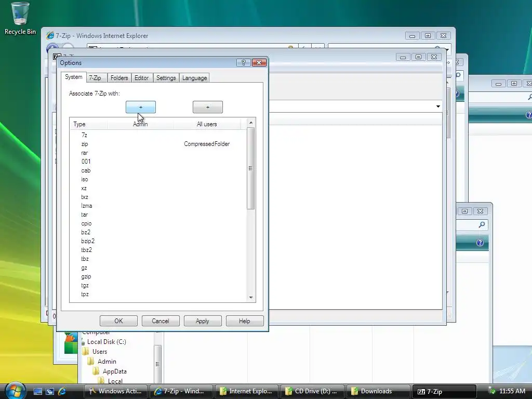Switch to 7-Zip taskbar button

click(444, 391)
